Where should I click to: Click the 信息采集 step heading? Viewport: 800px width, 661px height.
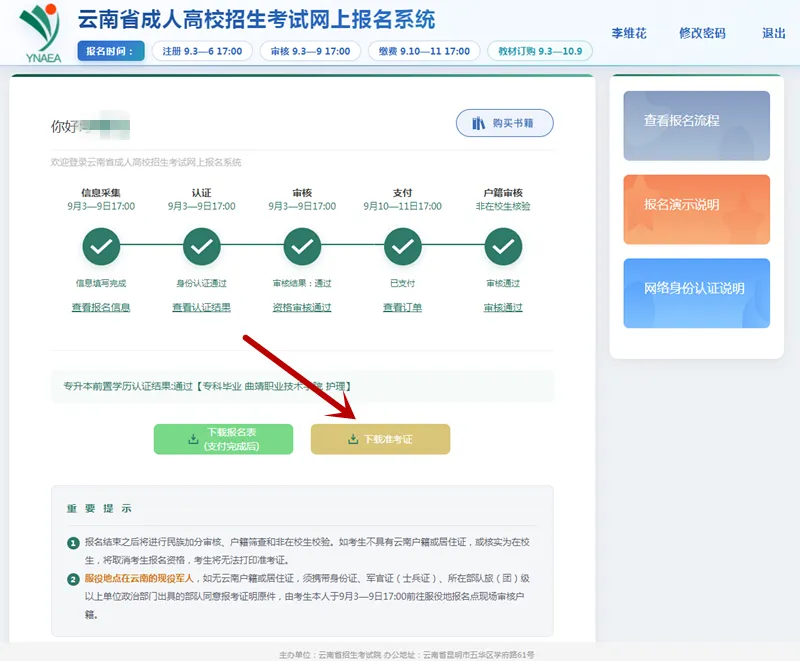[101, 192]
